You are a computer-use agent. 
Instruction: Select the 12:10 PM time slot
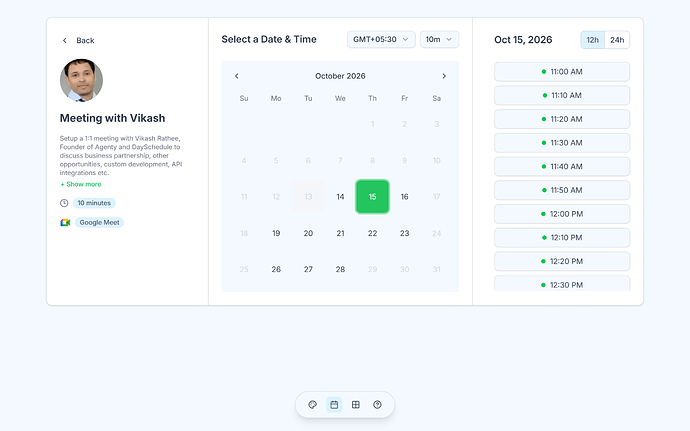pos(562,238)
